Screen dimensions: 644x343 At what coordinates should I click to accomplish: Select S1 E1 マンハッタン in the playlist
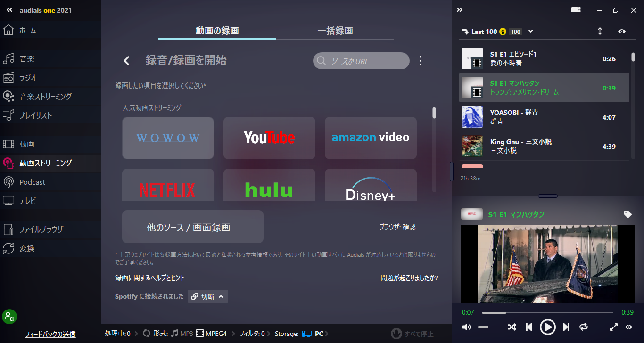click(x=544, y=88)
